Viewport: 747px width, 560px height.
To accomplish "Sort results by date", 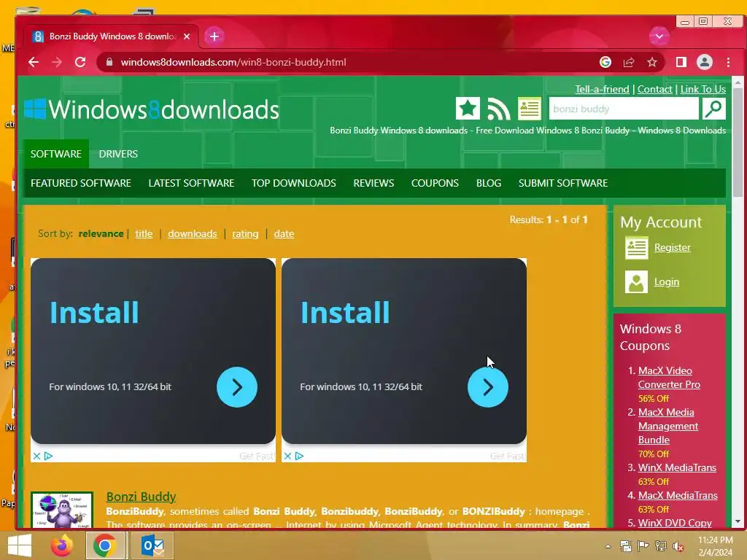I will 284,234.
